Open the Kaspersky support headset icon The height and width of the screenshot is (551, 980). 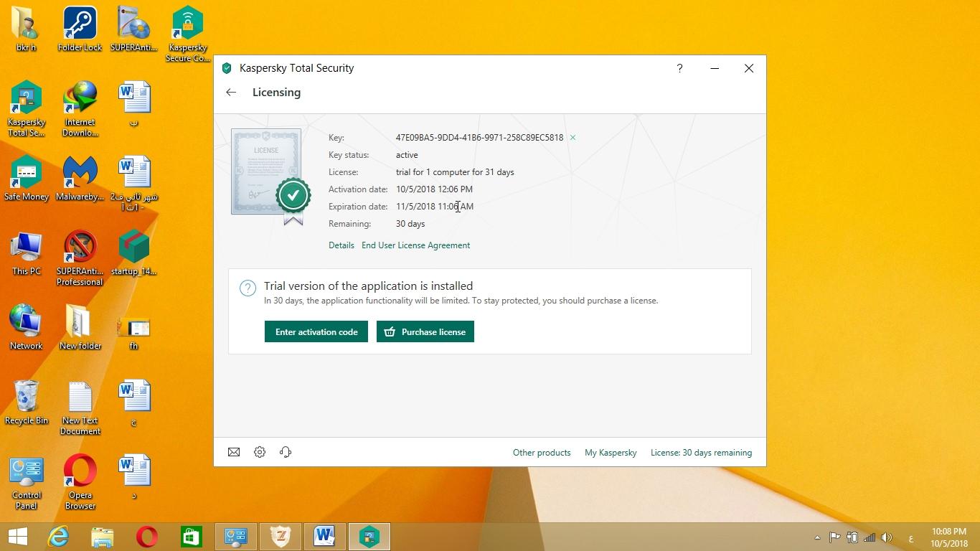click(286, 452)
